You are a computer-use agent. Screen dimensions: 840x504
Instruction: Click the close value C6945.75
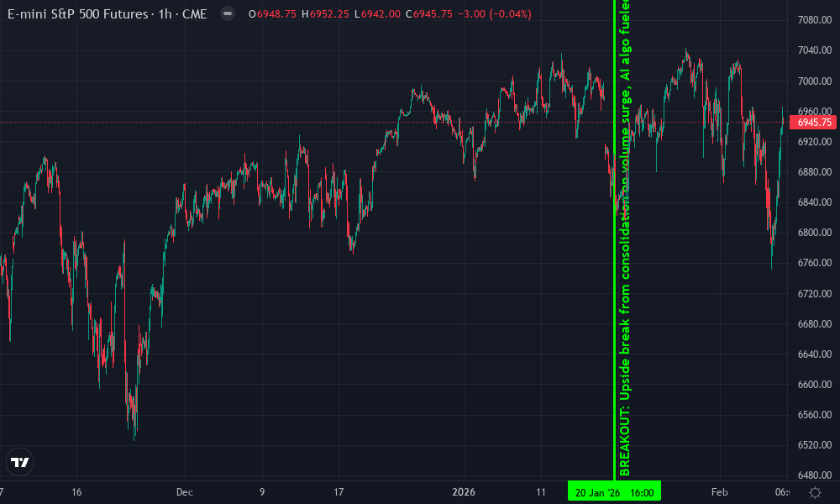pos(429,14)
